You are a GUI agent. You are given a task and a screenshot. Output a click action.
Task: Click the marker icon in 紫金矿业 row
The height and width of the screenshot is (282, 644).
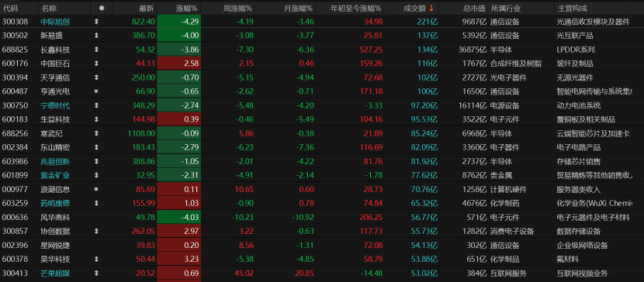tap(96, 175)
